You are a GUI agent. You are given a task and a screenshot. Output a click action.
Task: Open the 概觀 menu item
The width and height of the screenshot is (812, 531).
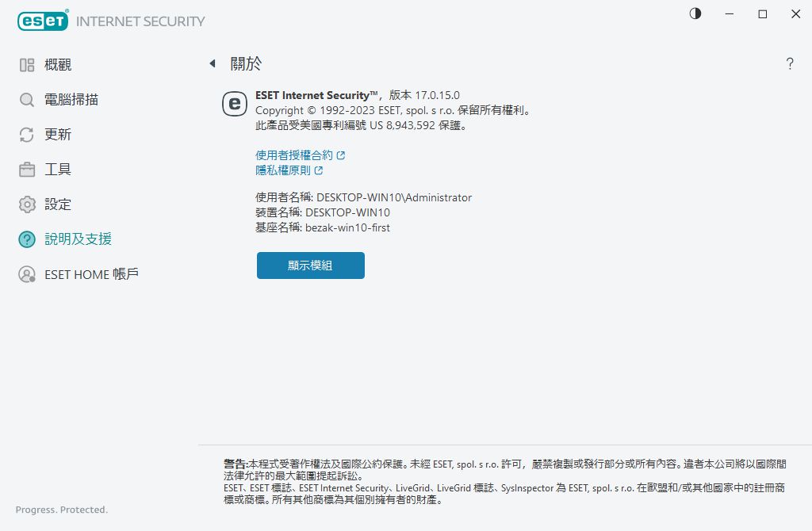[58, 65]
